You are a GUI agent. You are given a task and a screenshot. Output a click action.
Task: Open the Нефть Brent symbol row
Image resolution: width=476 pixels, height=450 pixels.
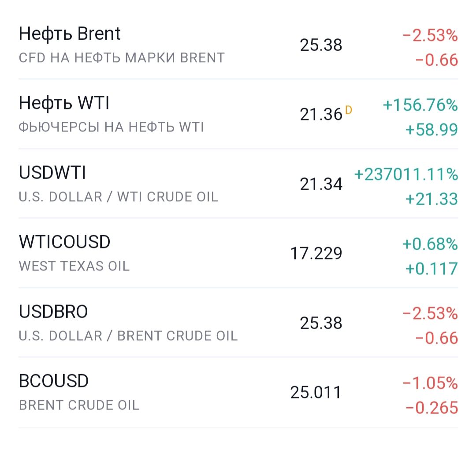click(x=238, y=45)
